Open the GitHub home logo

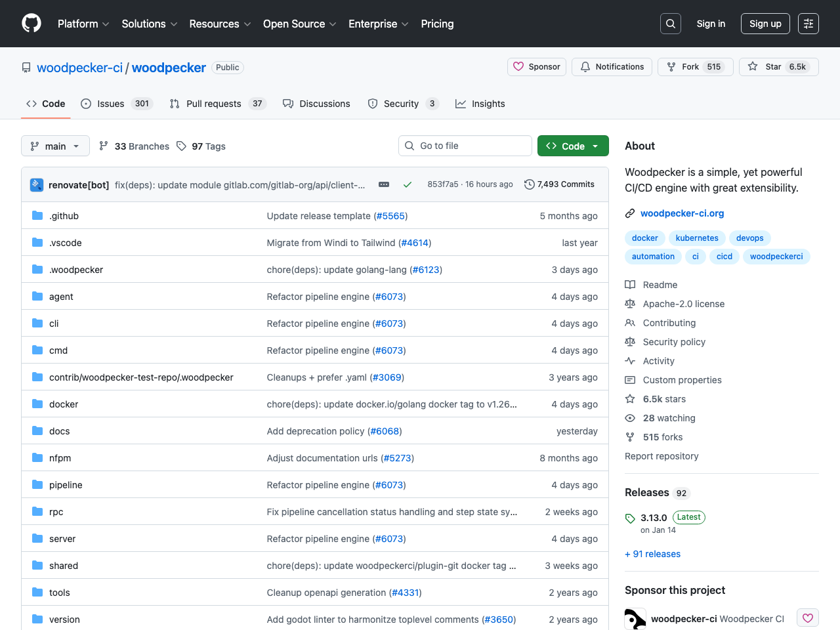(31, 23)
